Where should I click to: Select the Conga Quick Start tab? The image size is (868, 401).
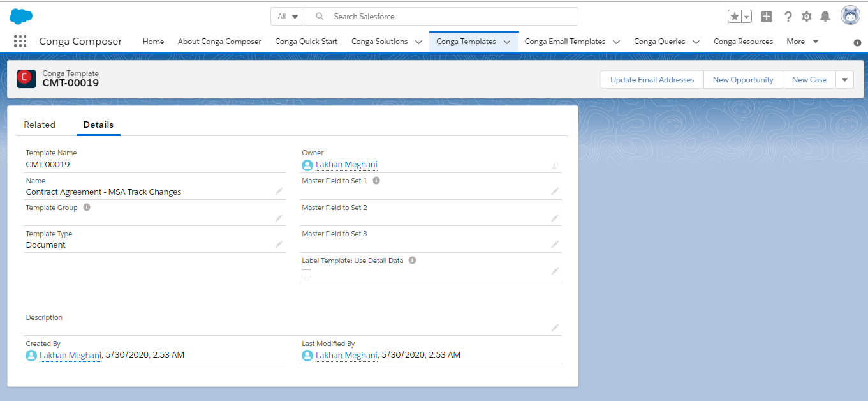point(306,41)
